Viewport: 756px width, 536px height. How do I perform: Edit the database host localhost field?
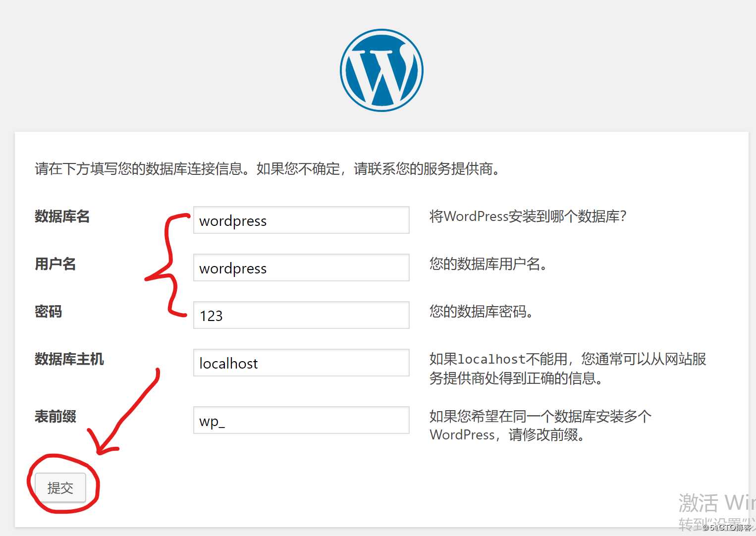(301, 363)
